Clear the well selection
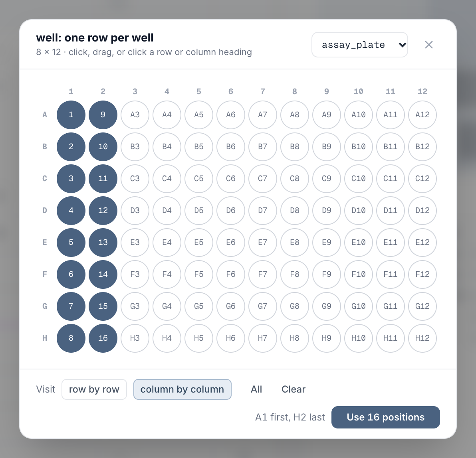The width and height of the screenshot is (476, 458). pyautogui.click(x=293, y=389)
